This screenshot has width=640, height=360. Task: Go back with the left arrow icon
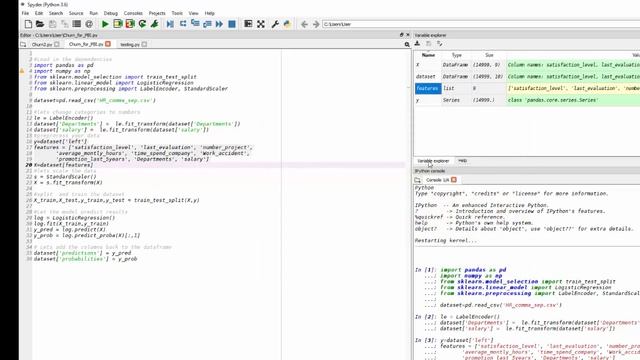(304, 24)
